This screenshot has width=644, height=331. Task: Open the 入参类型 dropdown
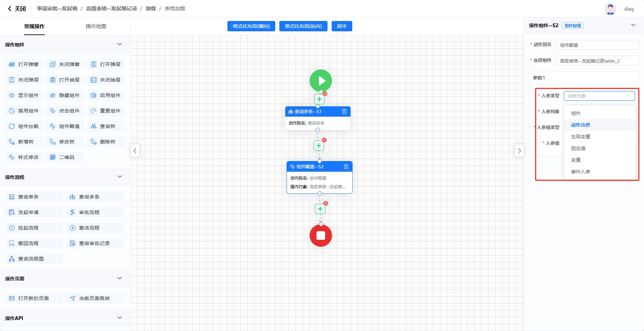(x=599, y=96)
